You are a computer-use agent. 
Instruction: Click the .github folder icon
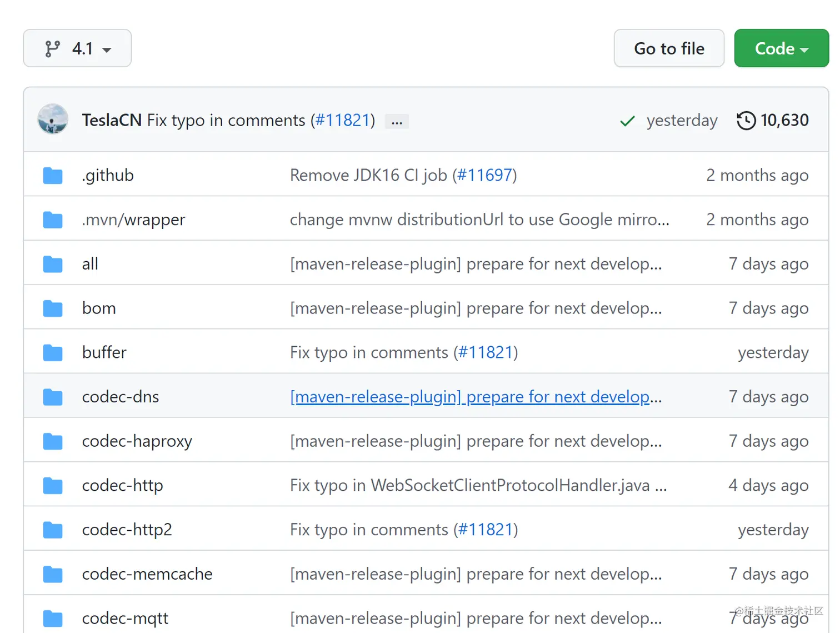[x=53, y=176]
